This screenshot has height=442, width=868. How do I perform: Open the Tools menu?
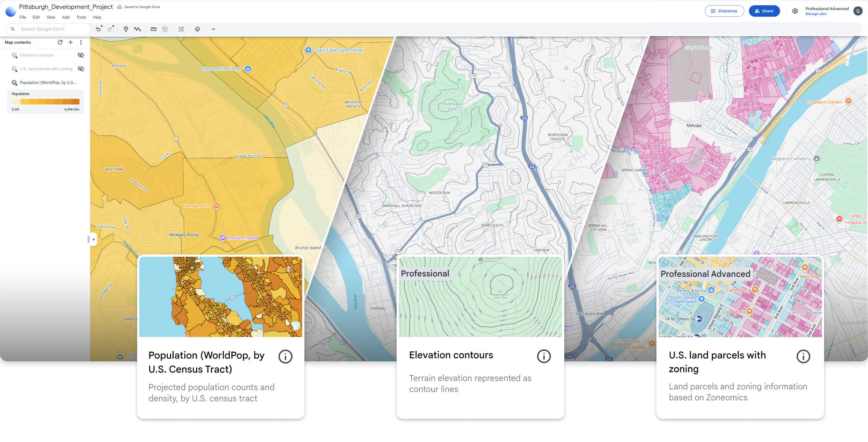(81, 17)
